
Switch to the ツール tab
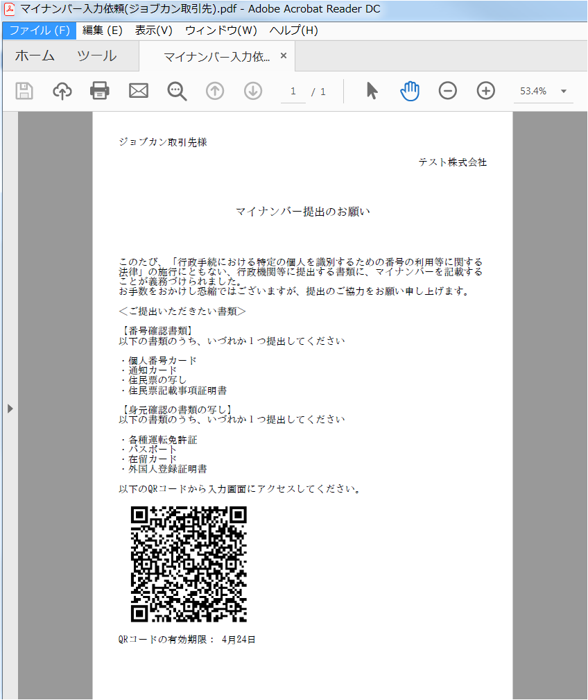click(96, 56)
